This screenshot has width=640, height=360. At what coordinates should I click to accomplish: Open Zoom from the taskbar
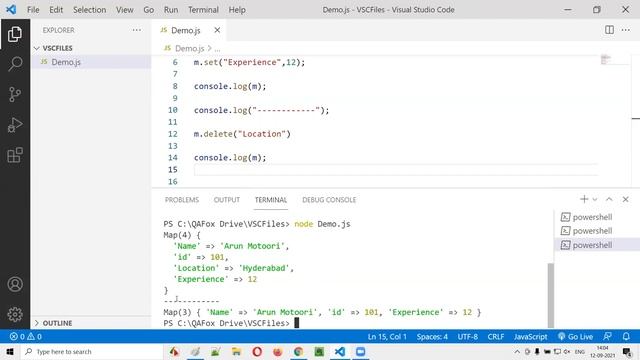(x=360, y=351)
